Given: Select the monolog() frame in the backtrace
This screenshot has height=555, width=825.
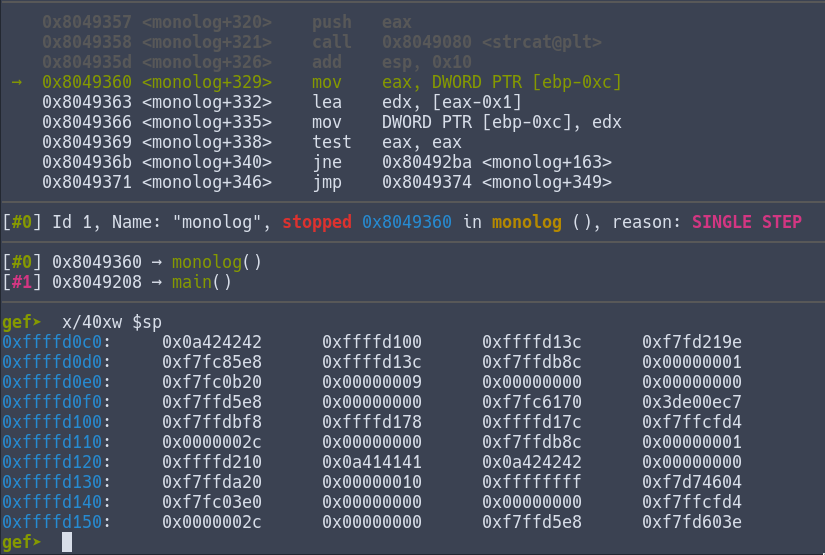Looking at the screenshot, I should click(x=216, y=262).
